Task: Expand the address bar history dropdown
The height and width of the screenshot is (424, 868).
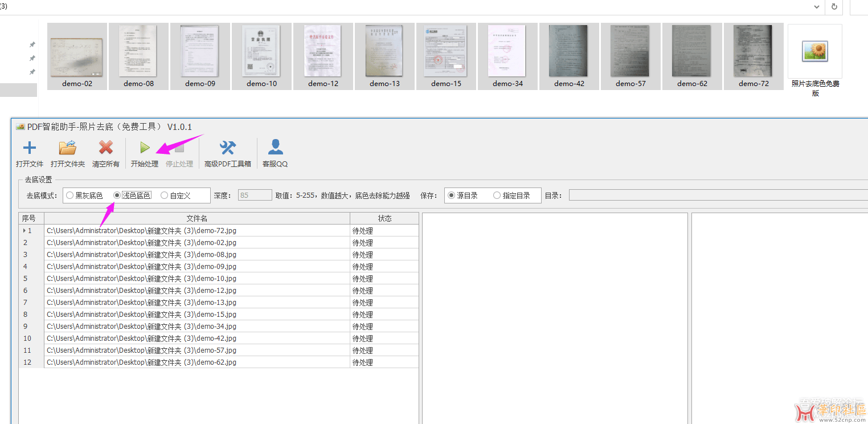Action: [x=817, y=7]
